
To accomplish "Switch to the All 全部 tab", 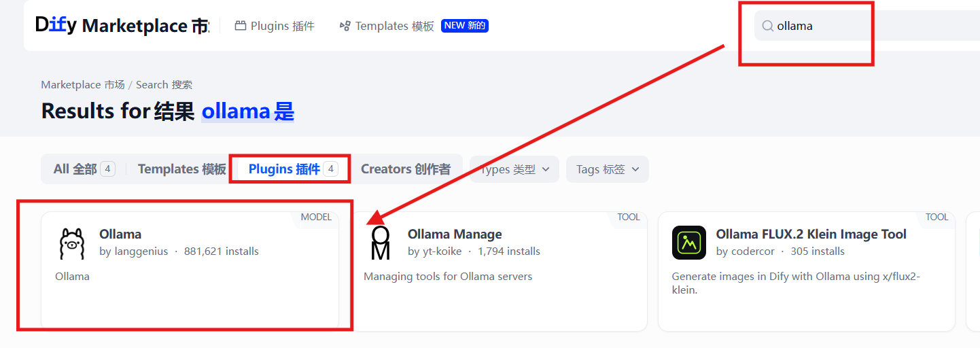I will [84, 169].
